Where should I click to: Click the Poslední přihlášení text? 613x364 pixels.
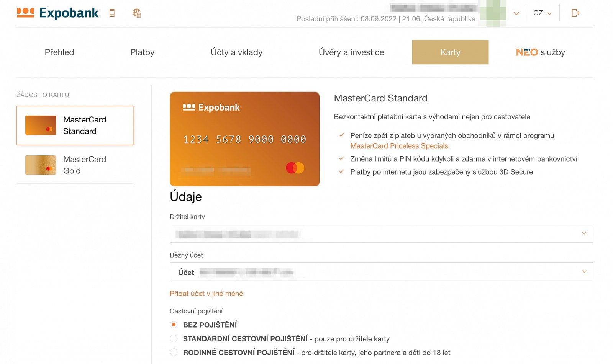click(386, 19)
